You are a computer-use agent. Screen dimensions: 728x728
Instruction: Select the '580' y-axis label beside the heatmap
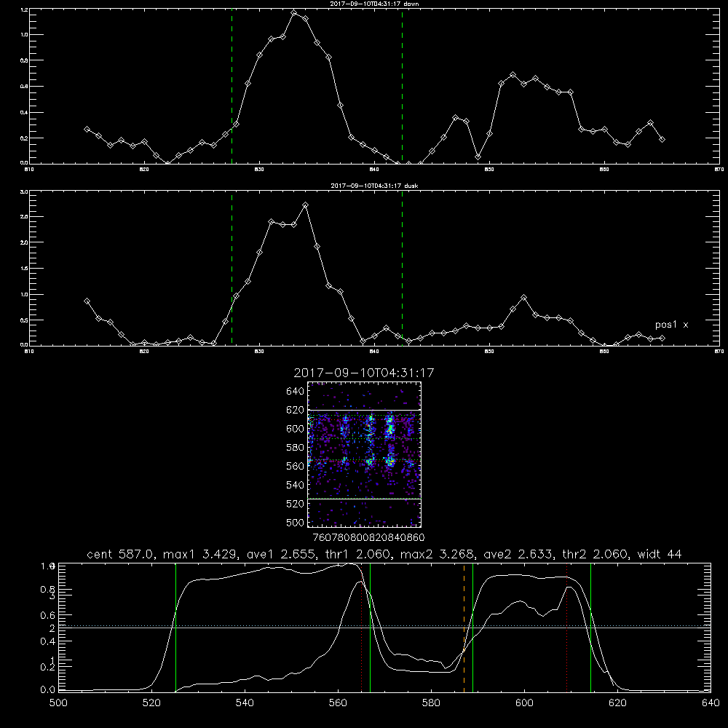click(x=296, y=448)
